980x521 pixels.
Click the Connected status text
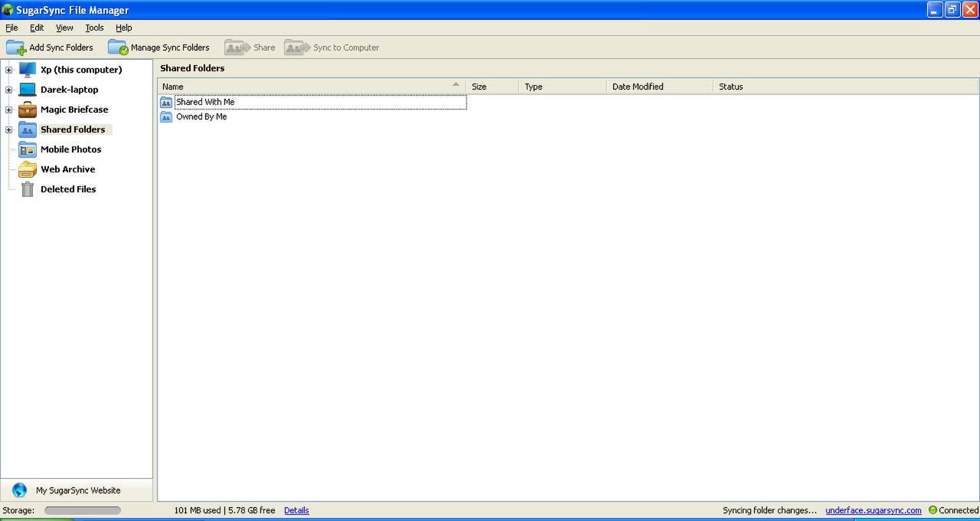(x=959, y=510)
